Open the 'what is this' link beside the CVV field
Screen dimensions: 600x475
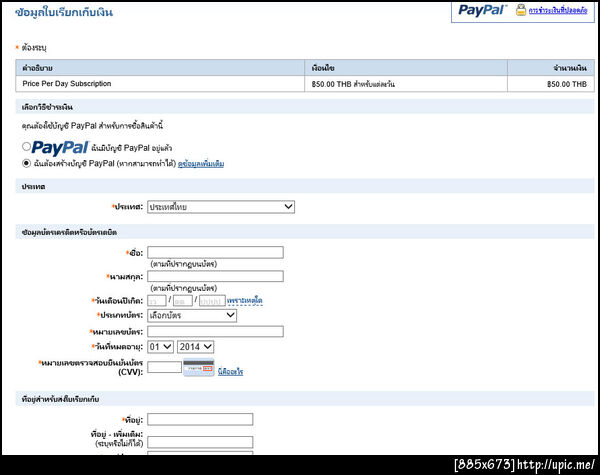tap(230, 372)
